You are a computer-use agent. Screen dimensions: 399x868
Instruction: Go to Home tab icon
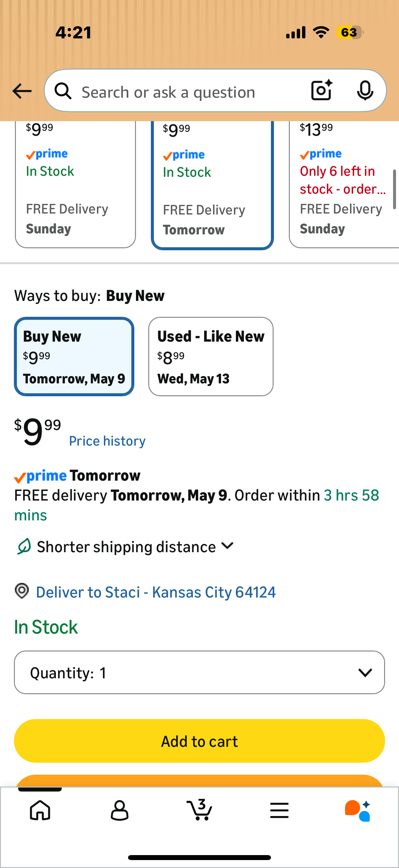tap(40, 810)
